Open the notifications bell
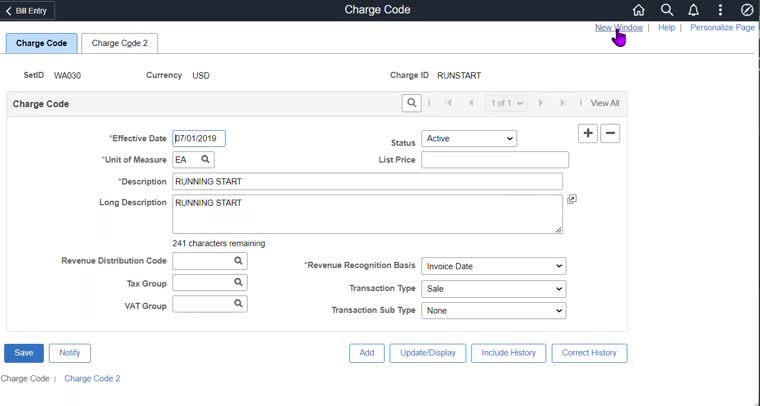This screenshot has height=406, width=760. [x=693, y=10]
